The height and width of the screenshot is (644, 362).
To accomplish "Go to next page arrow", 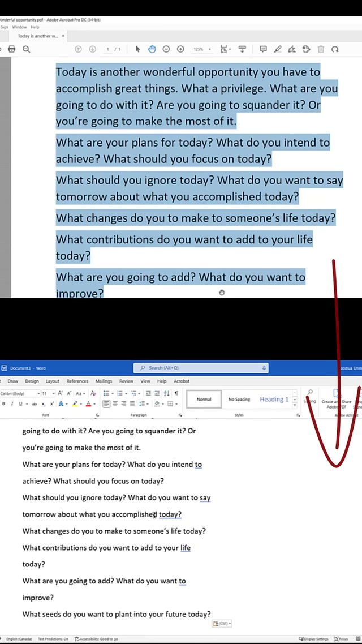I will tap(93, 49).
